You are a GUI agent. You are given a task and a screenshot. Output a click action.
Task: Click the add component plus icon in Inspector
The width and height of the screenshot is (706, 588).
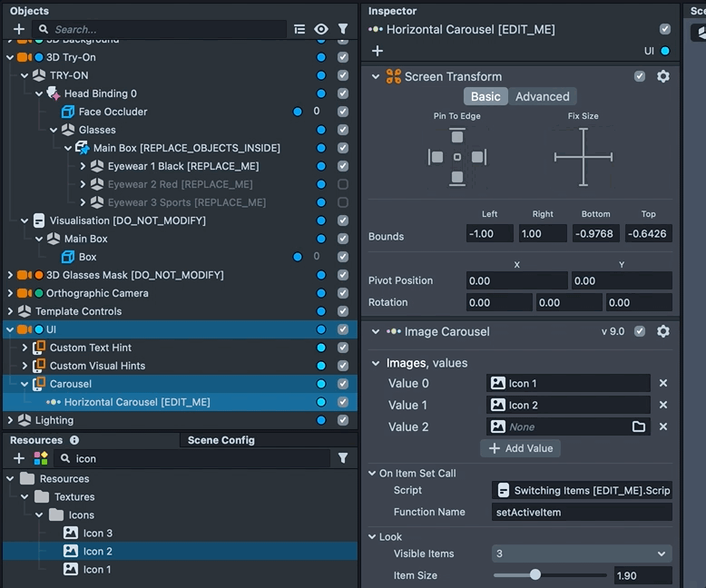click(378, 51)
